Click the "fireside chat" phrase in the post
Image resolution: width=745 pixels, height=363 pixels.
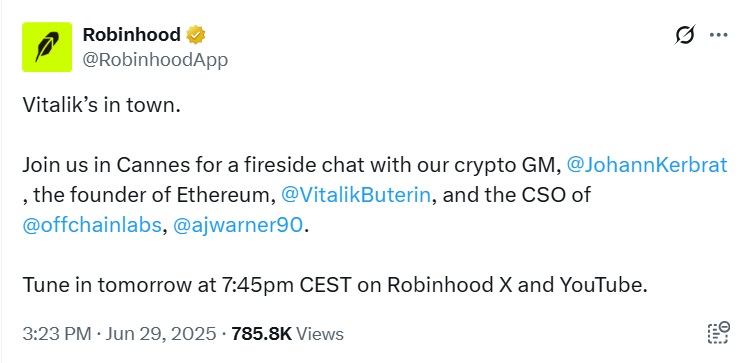(x=305, y=165)
